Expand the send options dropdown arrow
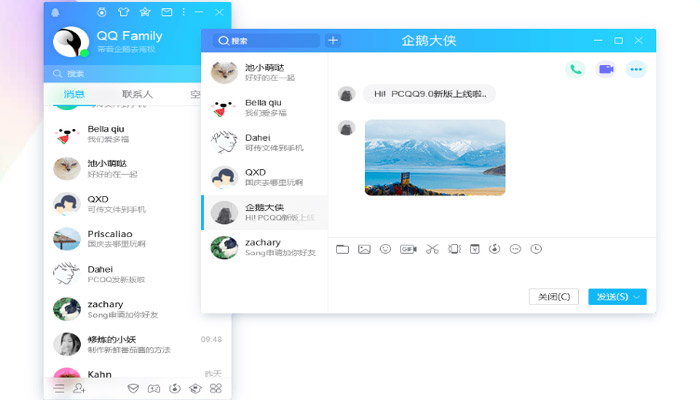The height and width of the screenshot is (400, 700). [638, 297]
